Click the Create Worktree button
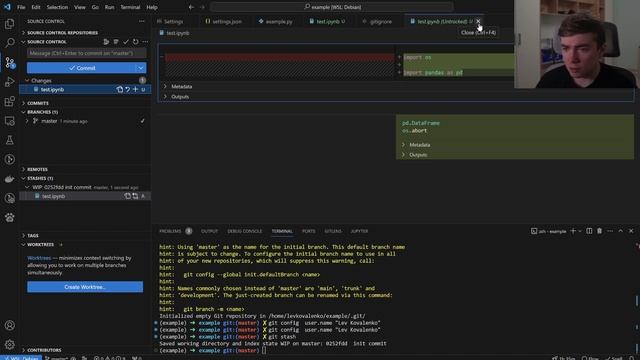 click(85, 287)
